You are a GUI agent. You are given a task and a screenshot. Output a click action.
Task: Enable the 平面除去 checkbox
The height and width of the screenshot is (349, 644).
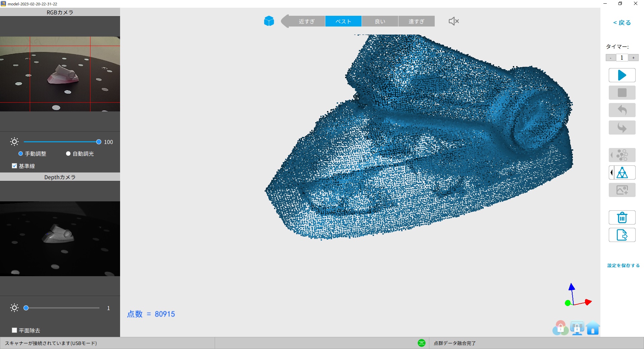tap(14, 330)
